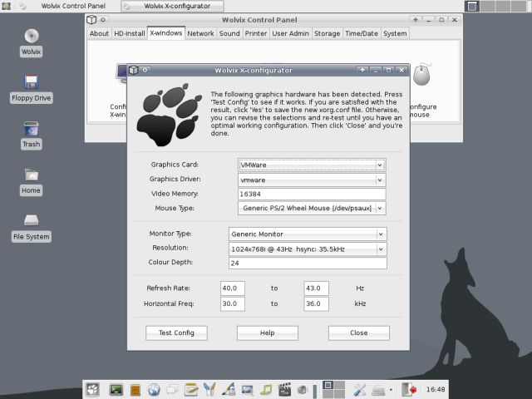Open the image viewer with magnifier icon
The image size is (532, 399).
(248, 390)
